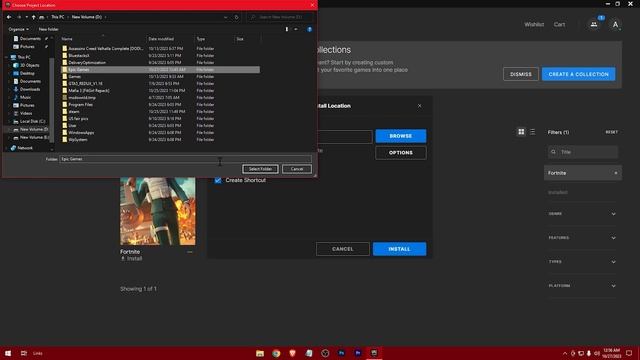The height and width of the screenshot is (360, 640).
Task: Go back in the folder dialog
Action: pos(9,17)
